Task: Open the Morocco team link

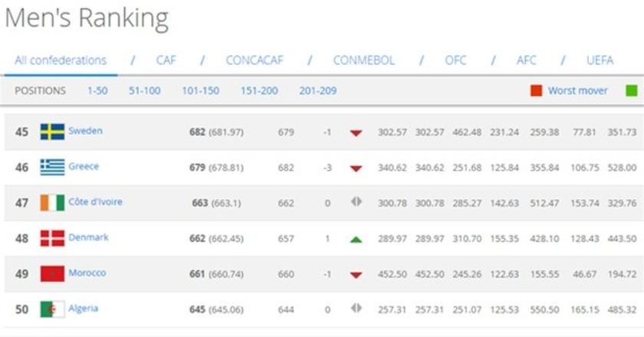Action: (x=87, y=273)
